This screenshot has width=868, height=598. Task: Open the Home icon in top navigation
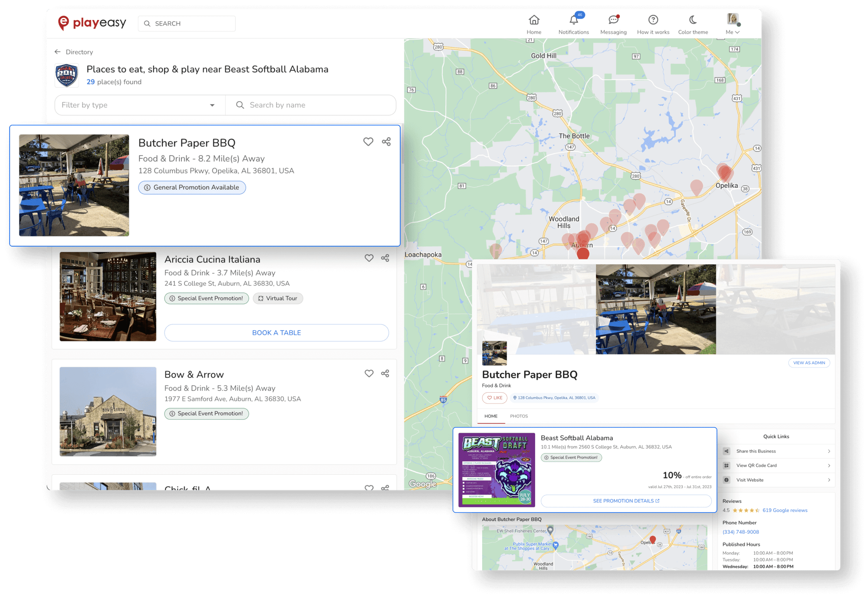pyautogui.click(x=534, y=20)
